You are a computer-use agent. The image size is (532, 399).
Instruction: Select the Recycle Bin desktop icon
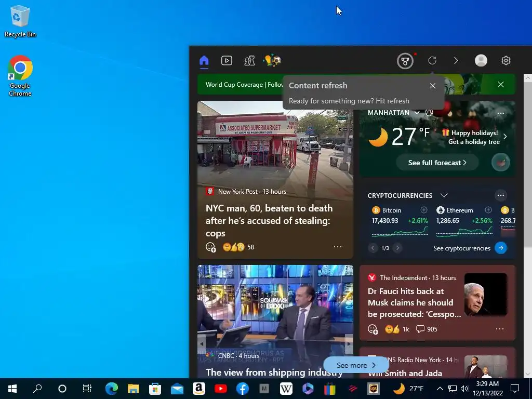point(20,21)
